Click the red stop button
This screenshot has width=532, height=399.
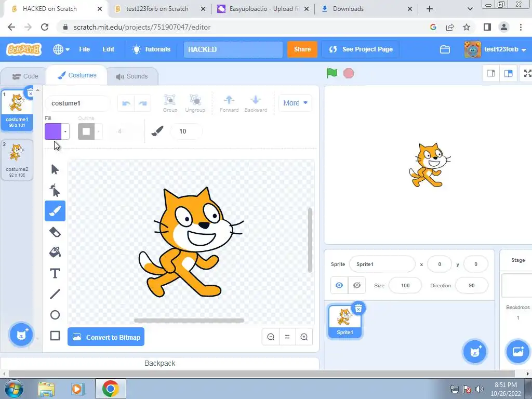[349, 73]
